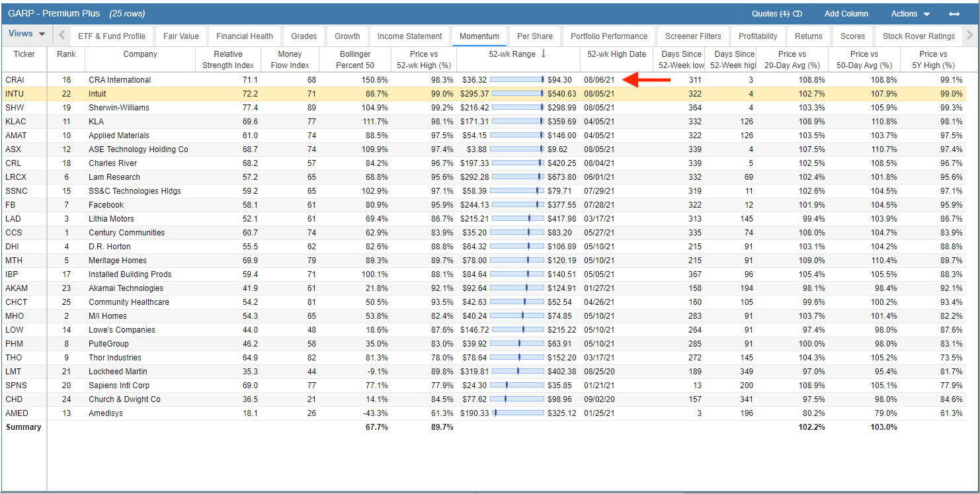
Task: Click the Sherwin-Williams company name
Action: [119, 108]
